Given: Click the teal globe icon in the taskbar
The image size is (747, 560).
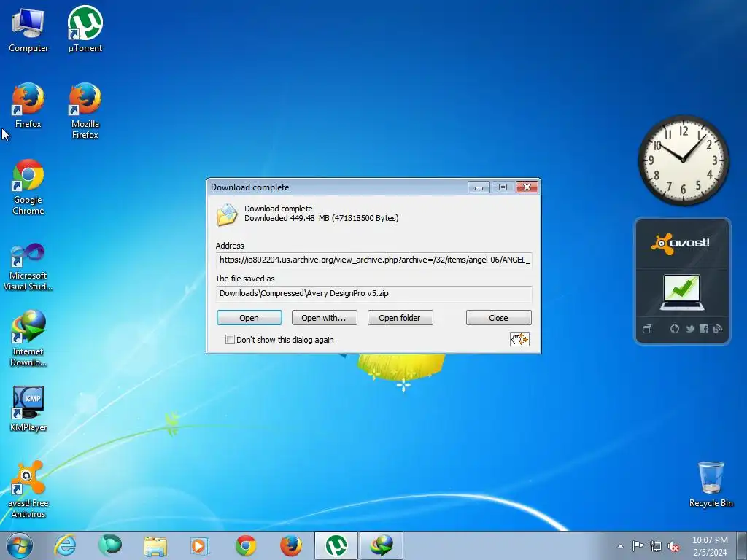Looking at the screenshot, I should point(110,545).
